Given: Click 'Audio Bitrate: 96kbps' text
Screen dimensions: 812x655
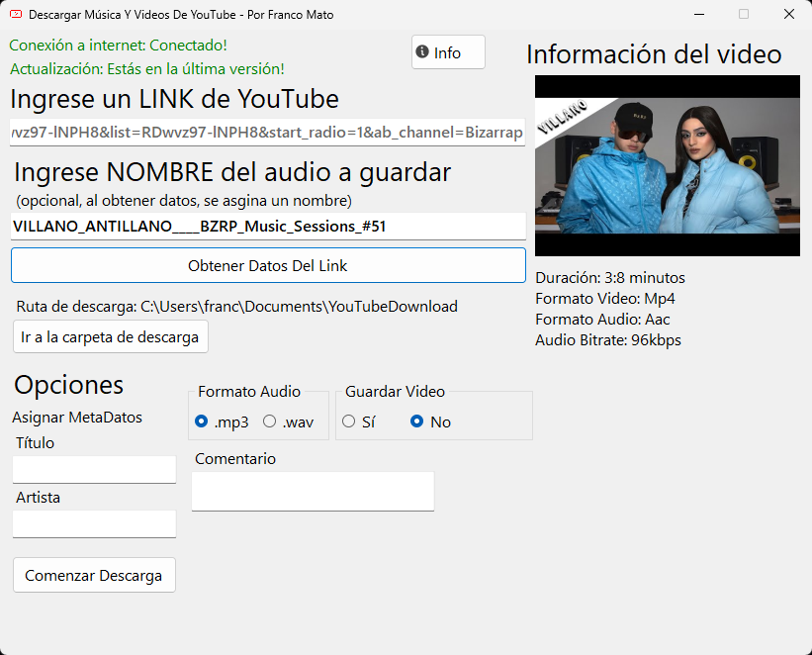Looking at the screenshot, I should click(x=608, y=340).
